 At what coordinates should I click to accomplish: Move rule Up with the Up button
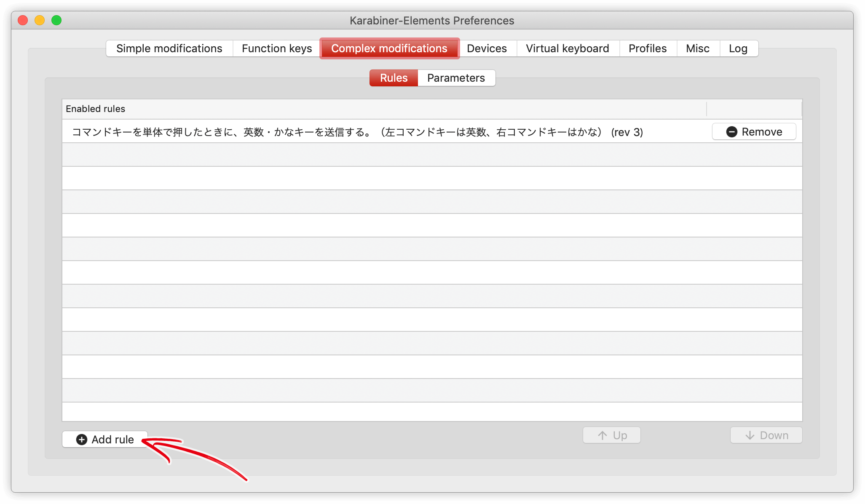[x=612, y=435]
